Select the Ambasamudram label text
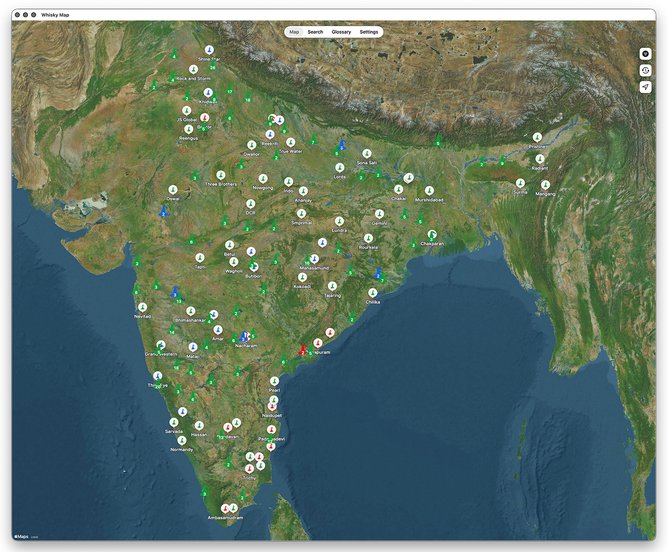668x552 pixels. click(x=225, y=518)
